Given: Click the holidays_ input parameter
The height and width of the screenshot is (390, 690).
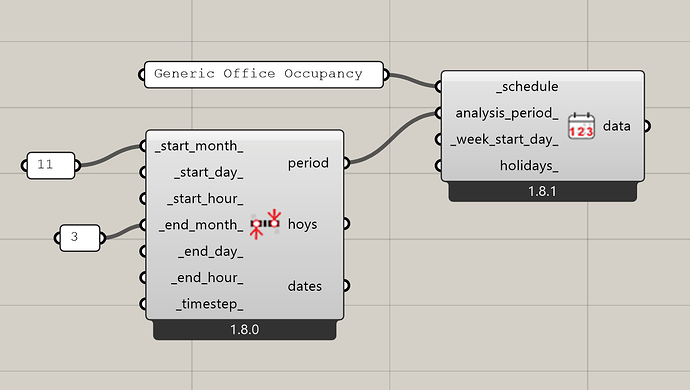Looking at the screenshot, I should [x=529, y=166].
